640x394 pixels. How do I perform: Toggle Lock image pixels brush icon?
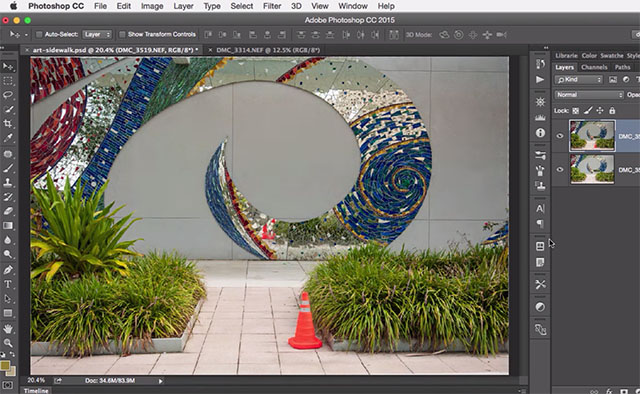588,111
